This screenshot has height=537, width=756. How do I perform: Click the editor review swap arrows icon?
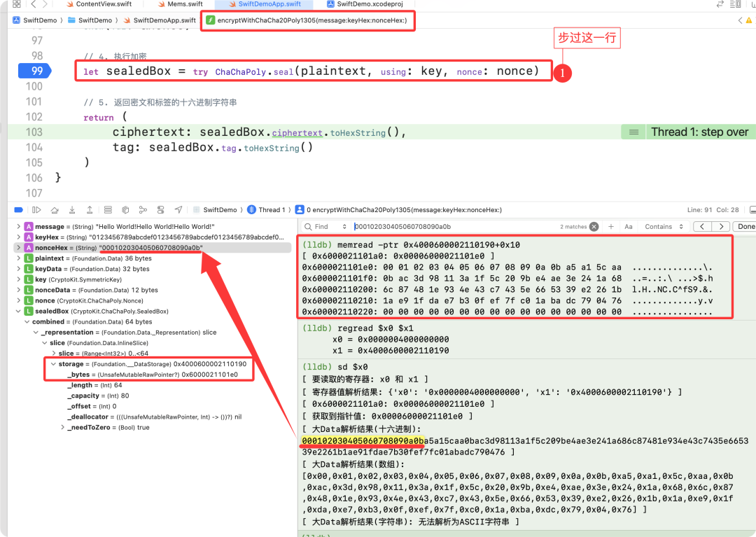720,4
